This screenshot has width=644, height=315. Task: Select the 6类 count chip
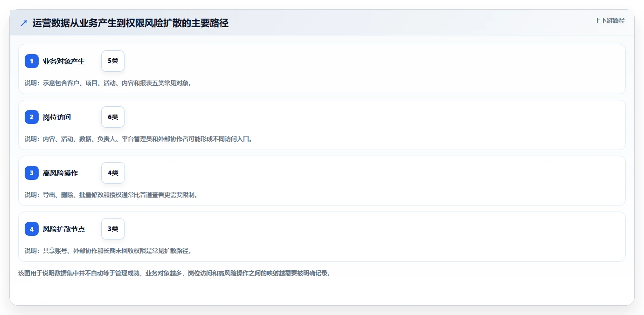click(113, 117)
